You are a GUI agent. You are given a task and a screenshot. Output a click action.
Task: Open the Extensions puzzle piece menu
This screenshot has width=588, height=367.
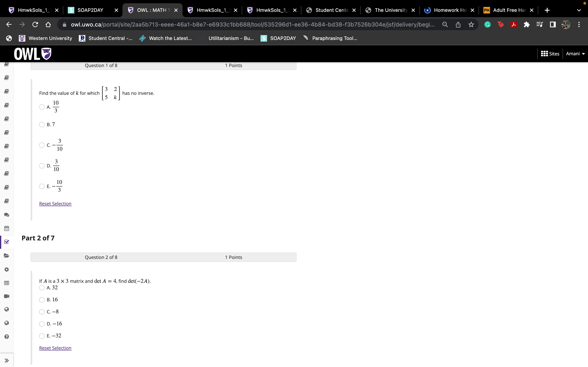pyautogui.click(x=527, y=24)
